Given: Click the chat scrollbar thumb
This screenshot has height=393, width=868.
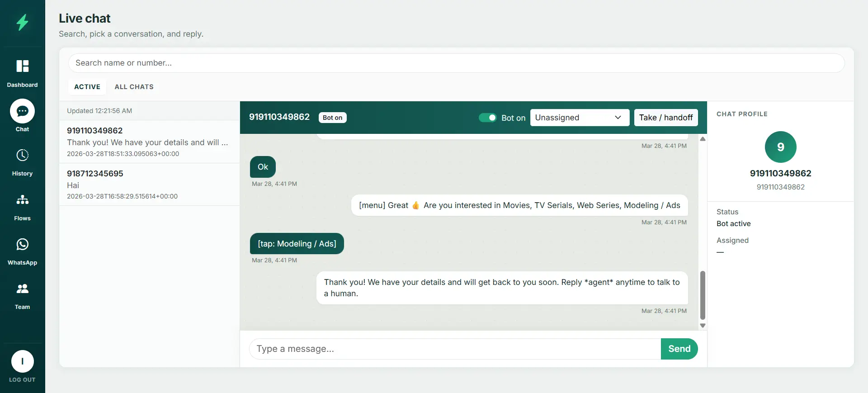Looking at the screenshot, I should (703, 295).
